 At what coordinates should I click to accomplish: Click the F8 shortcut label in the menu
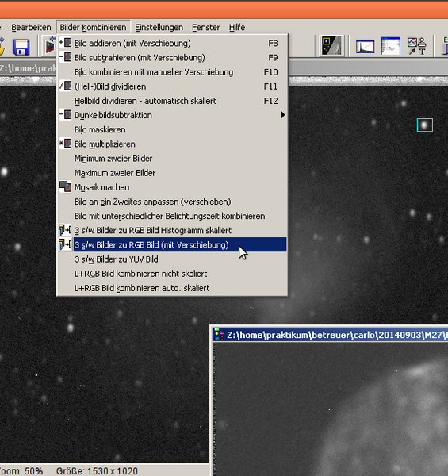[x=273, y=43]
